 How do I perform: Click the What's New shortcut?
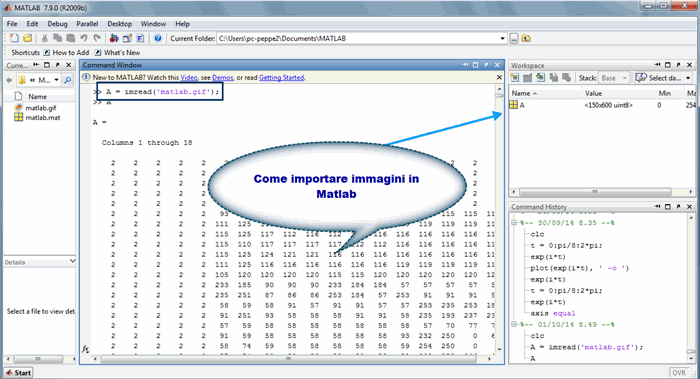[117, 53]
